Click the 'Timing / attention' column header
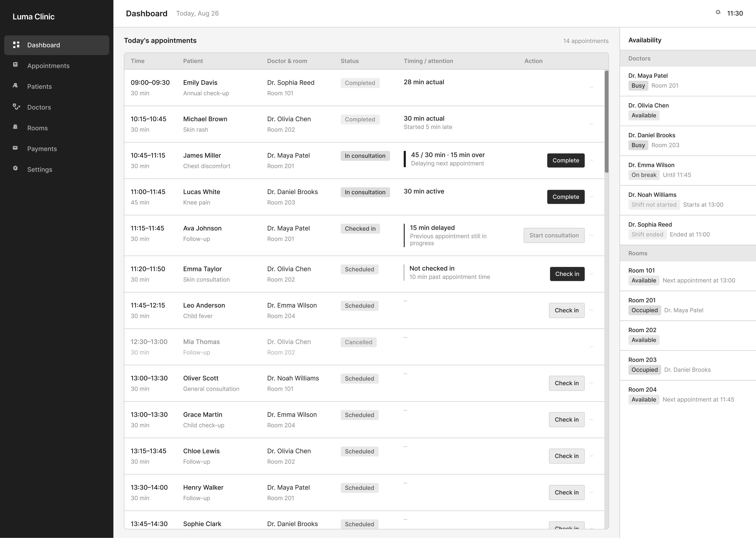 tap(428, 61)
